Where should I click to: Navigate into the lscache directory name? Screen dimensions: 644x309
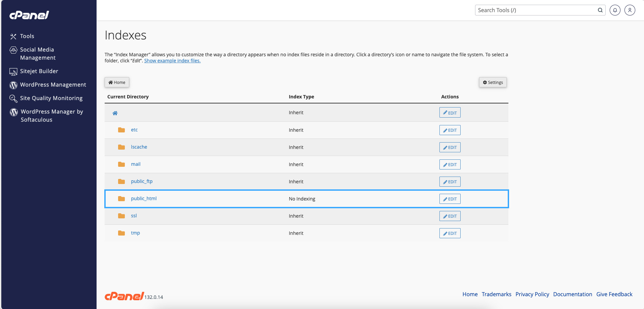coord(139,147)
